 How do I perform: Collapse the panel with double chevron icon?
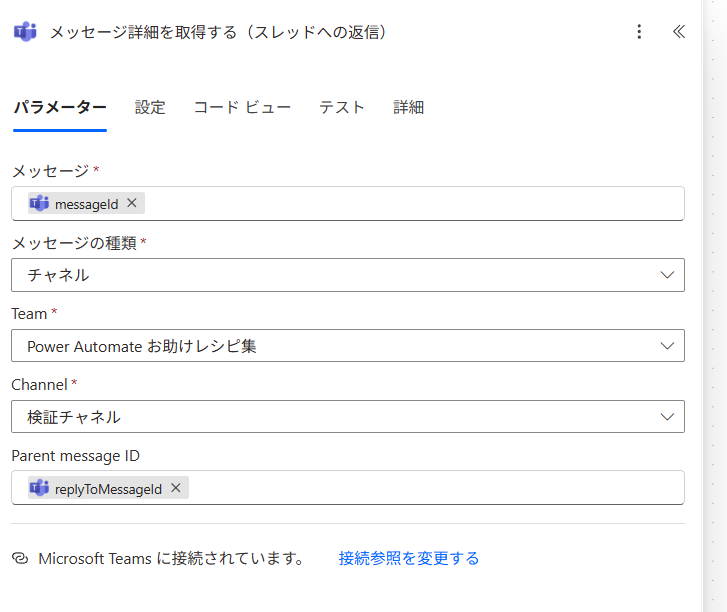point(679,32)
